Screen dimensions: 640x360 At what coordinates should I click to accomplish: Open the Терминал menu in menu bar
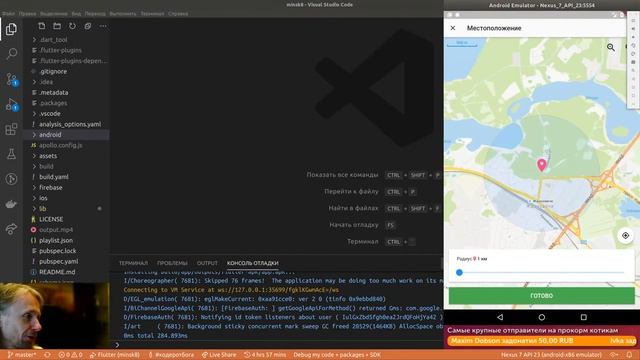152,13
